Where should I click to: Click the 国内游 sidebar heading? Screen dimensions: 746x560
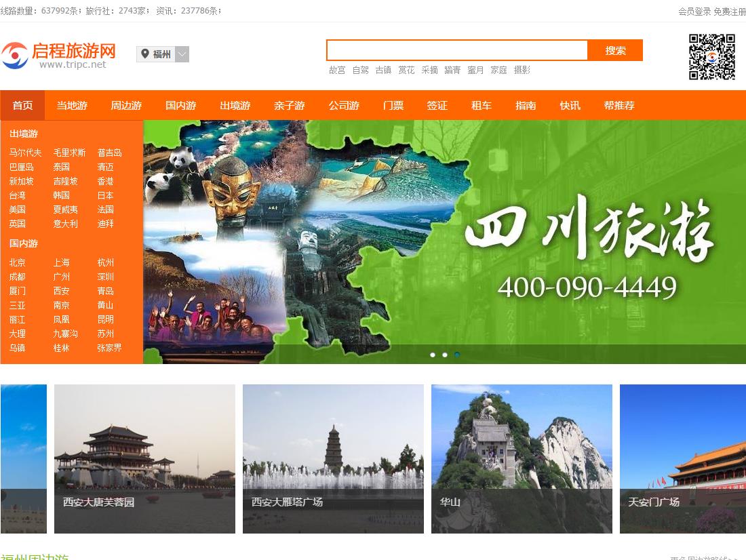[x=23, y=243]
